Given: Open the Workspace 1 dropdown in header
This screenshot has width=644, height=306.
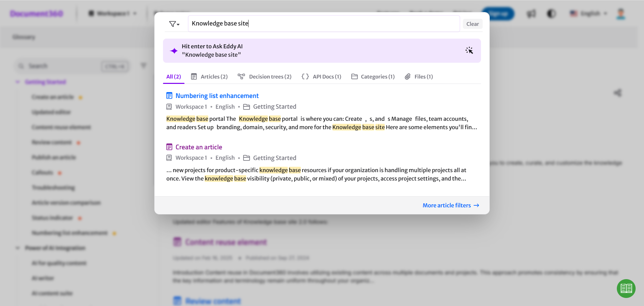Looking at the screenshot, I should click(x=112, y=13).
